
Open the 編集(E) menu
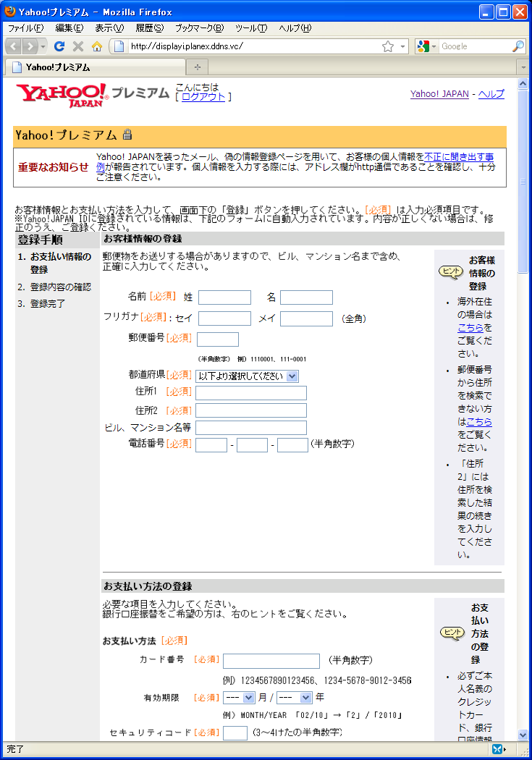pyautogui.click(x=69, y=28)
